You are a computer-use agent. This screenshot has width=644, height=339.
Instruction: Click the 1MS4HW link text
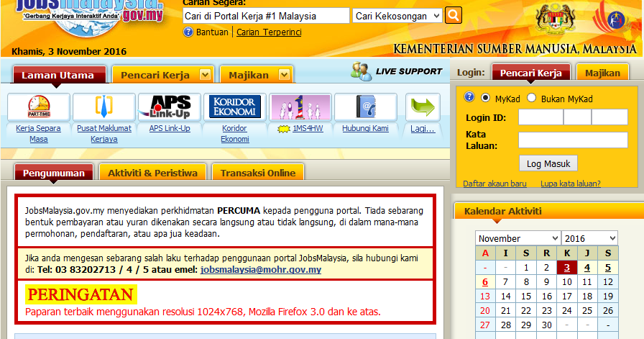(x=308, y=128)
